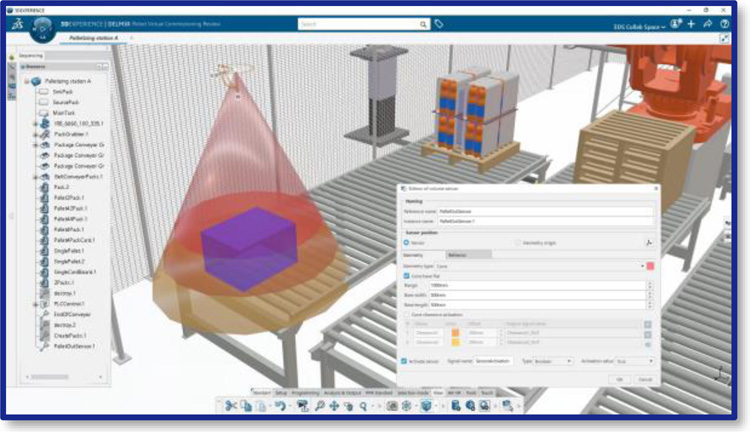Select the Cut scissors tool
Screen dimensions: 750x432
(x=230, y=406)
